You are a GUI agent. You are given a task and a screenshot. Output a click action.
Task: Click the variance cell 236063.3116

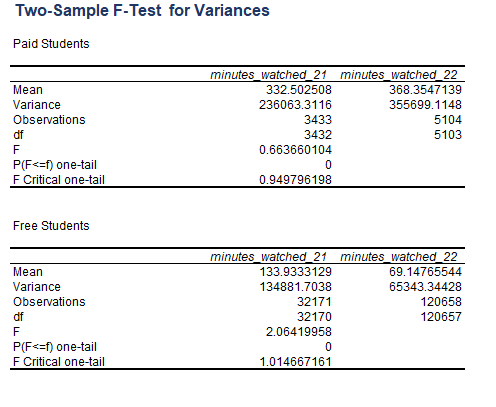295,105
